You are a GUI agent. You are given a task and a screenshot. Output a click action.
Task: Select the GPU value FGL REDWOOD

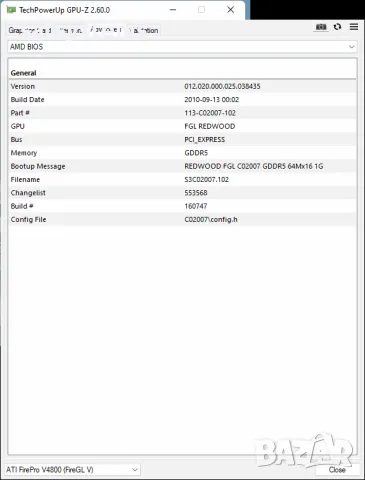pos(210,126)
